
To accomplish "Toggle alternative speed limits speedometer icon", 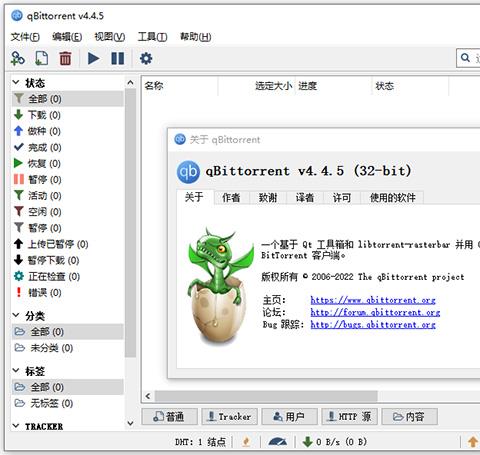I will [x=277, y=442].
